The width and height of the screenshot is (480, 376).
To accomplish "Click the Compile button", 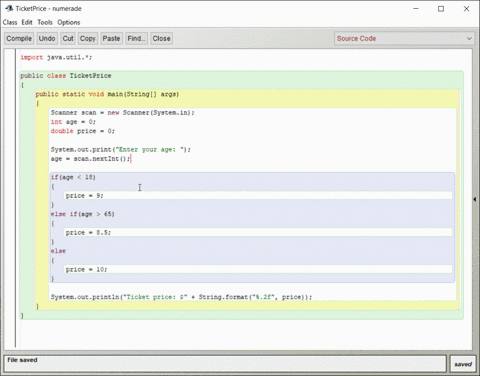I will tap(19, 39).
